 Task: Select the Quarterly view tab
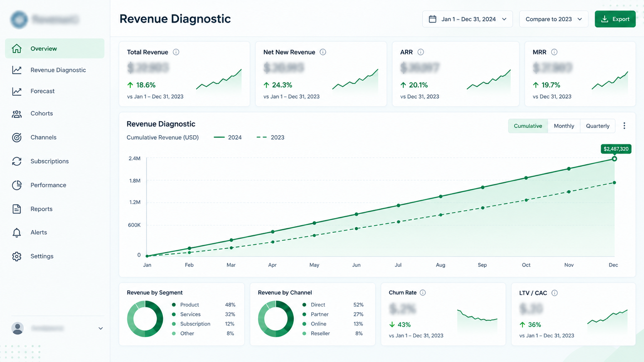pyautogui.click(x=598, y=126)
